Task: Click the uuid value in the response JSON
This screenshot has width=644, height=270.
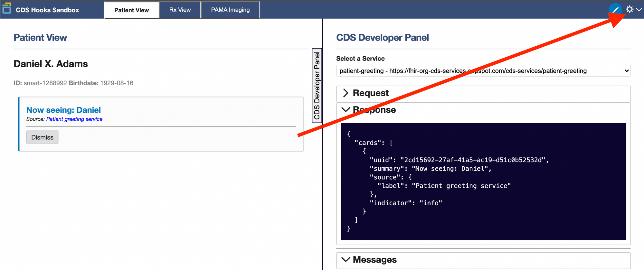Action: point(473,160)
